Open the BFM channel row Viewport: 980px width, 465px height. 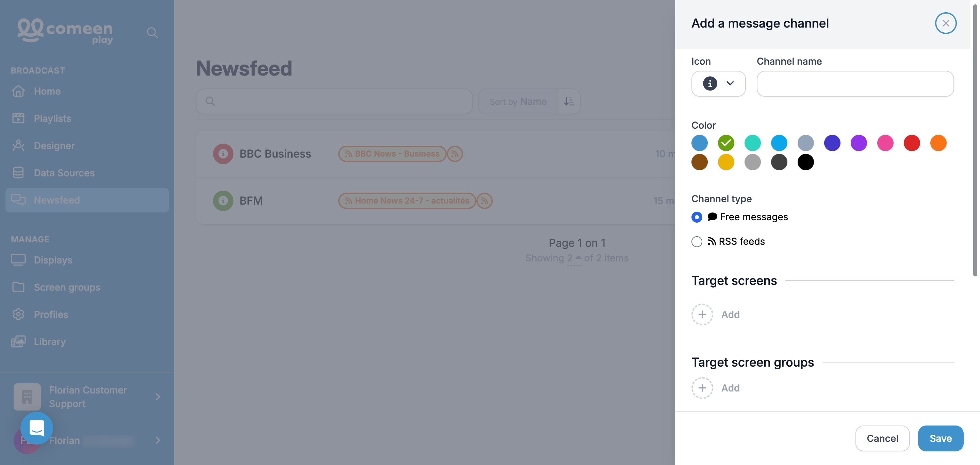tap(436, 201)
